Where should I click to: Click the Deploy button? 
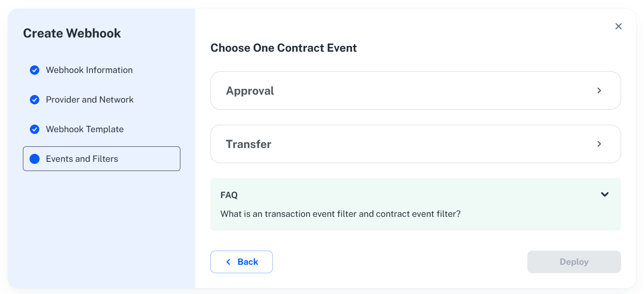tap(574, 261)
